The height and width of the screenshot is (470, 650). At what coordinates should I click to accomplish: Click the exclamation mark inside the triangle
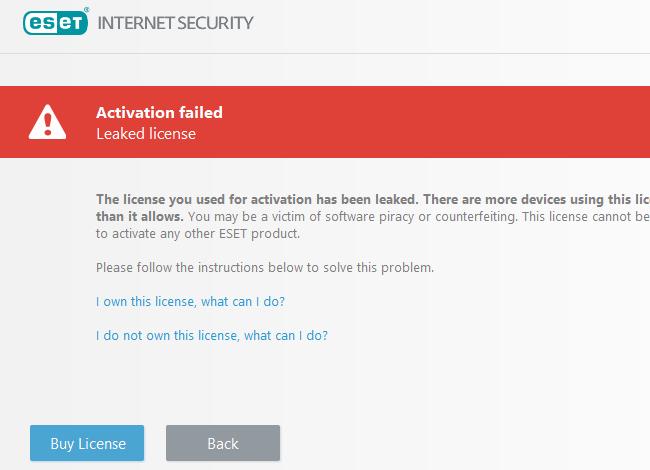point(48,124)
